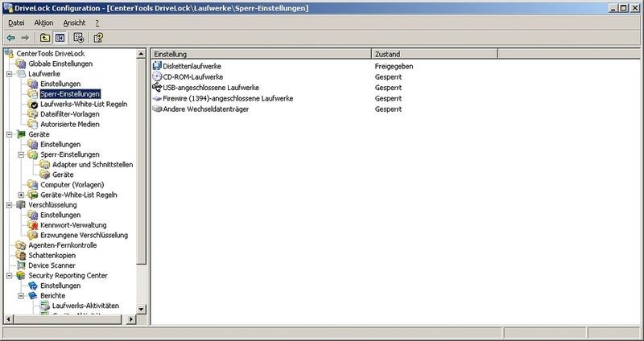
Task: Collapse the Berichte tree node
Action: pos(22,296)
